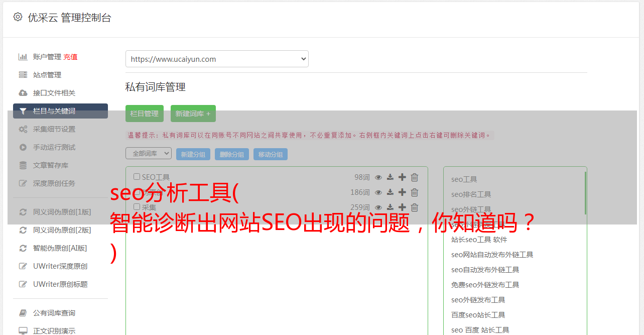The height and width of the screenshot is (335, 644).
Task: Open UWriter原创标题
Action: click(x=60, y=284)
